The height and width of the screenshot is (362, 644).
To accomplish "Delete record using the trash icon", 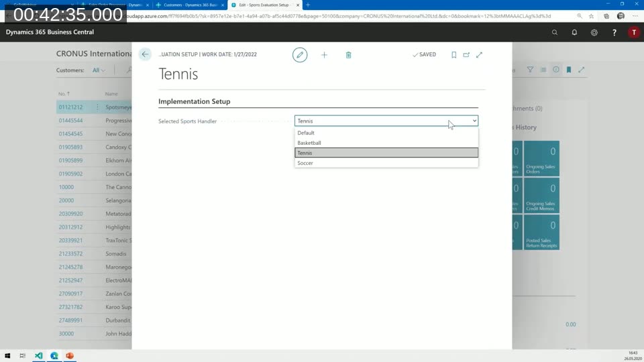I will (348, 55).
